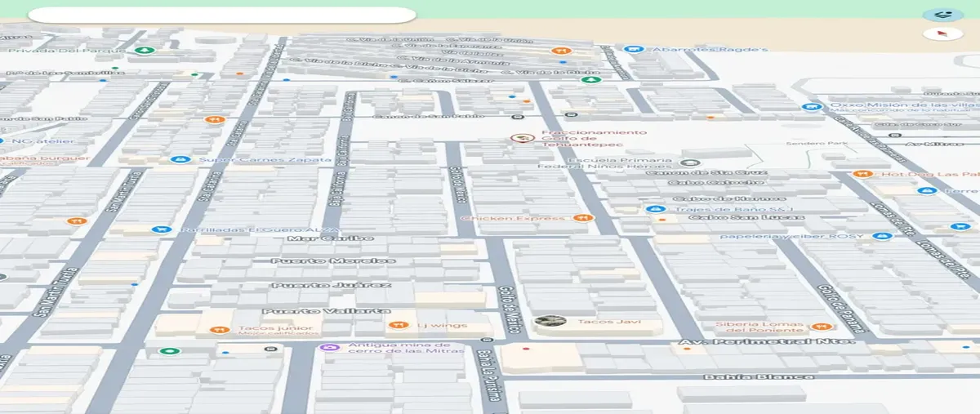Select the restaurant pin left of Abarrotes Ragde's
The height and width of the screenshot is (414, 980).
pyautogui.click(x=560, y=51)
